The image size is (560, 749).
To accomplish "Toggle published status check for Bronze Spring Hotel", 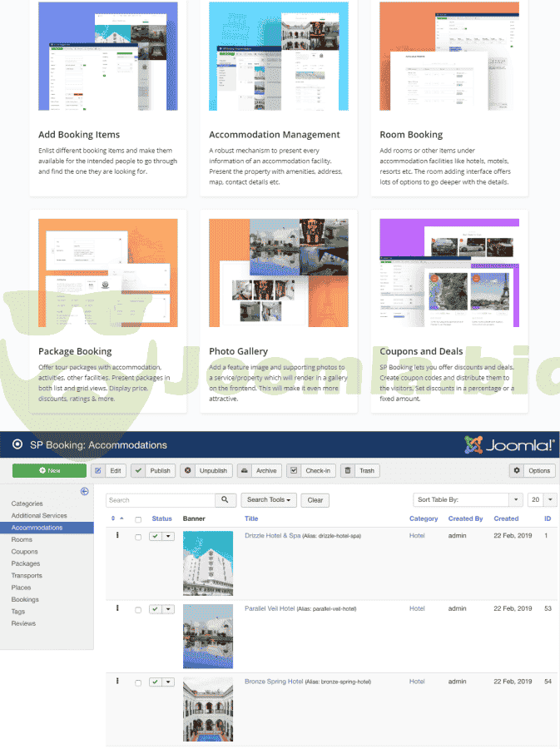I will click(155, 682).
